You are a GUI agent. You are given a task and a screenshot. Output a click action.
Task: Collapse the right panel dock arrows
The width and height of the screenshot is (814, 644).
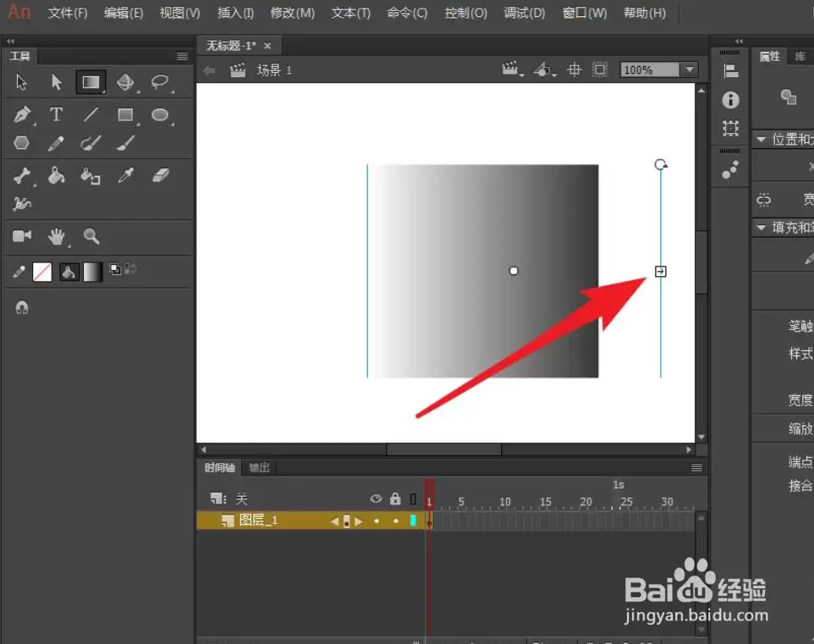[740, 41]
